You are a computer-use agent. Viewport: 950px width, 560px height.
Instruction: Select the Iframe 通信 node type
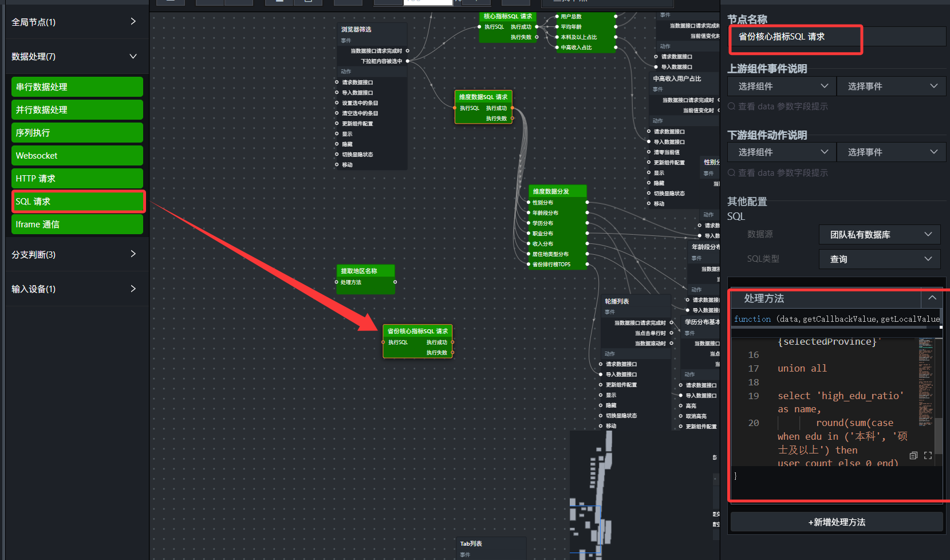coord(77,224)
